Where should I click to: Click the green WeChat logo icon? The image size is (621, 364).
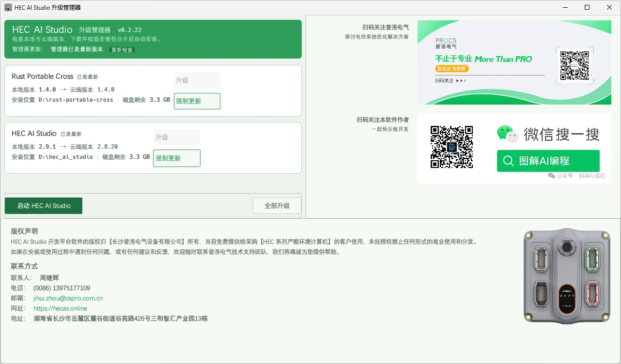(508, 134)
